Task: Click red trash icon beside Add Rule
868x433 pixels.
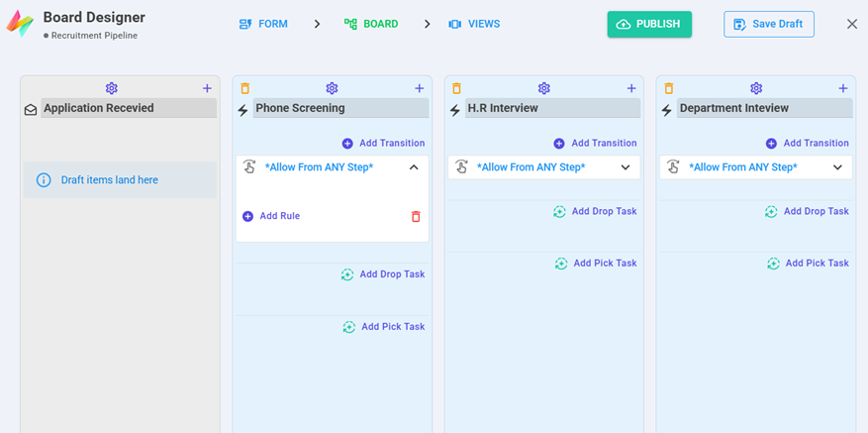Action: pyautogui.click(x=416, y=217)
